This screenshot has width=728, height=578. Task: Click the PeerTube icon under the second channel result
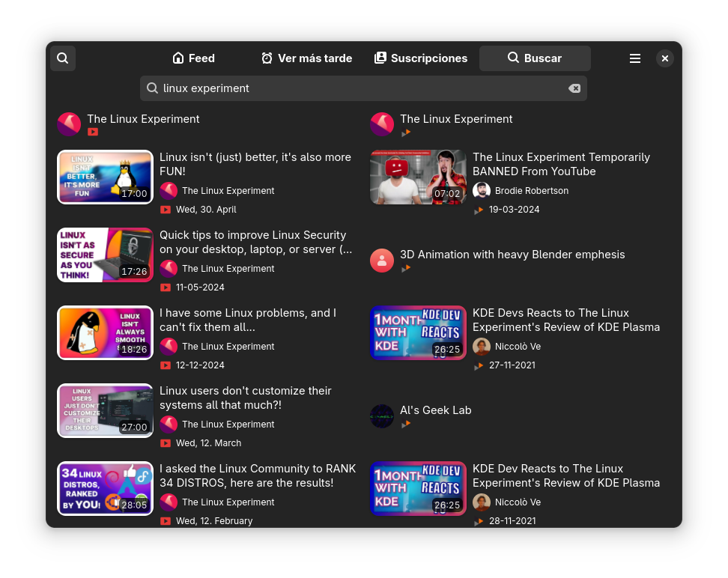pos(406,133)
